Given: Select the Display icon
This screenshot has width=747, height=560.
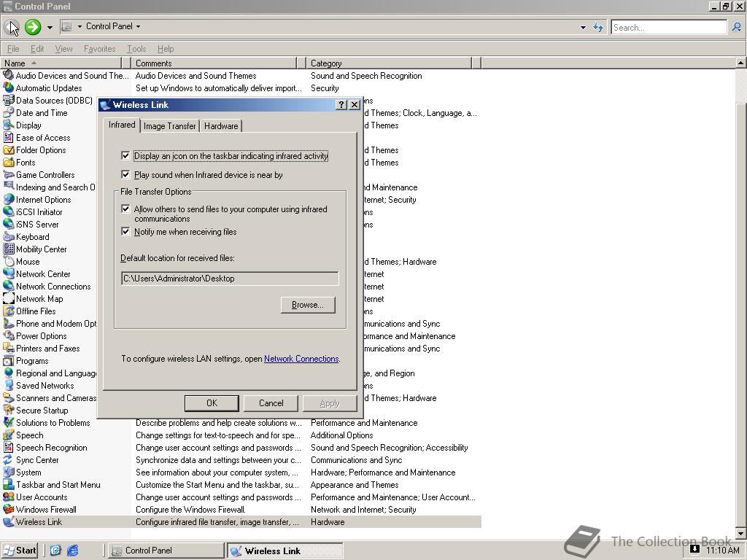Looking at the screenshot, I should tap(9, 125).
